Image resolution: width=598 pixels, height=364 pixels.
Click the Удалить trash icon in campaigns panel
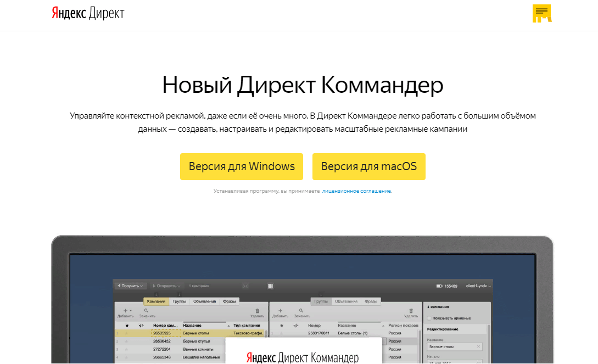tap(258, 311)
